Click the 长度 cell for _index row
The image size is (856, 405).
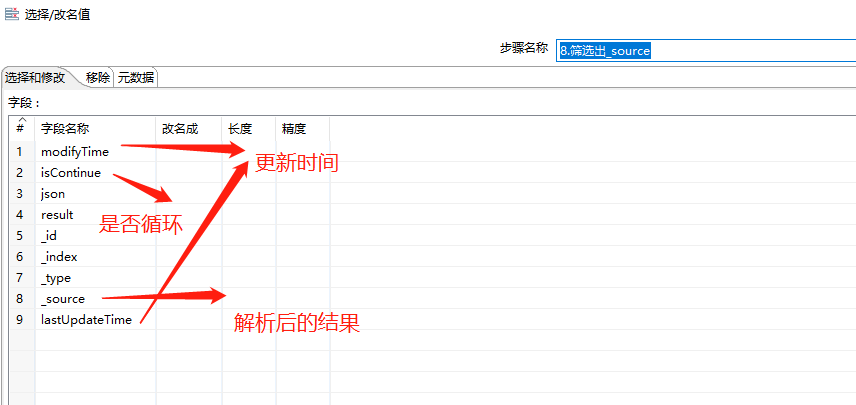[x=249, y=257]
